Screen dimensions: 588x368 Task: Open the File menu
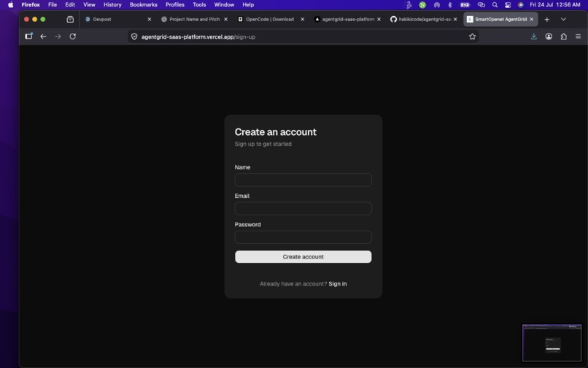53,4
